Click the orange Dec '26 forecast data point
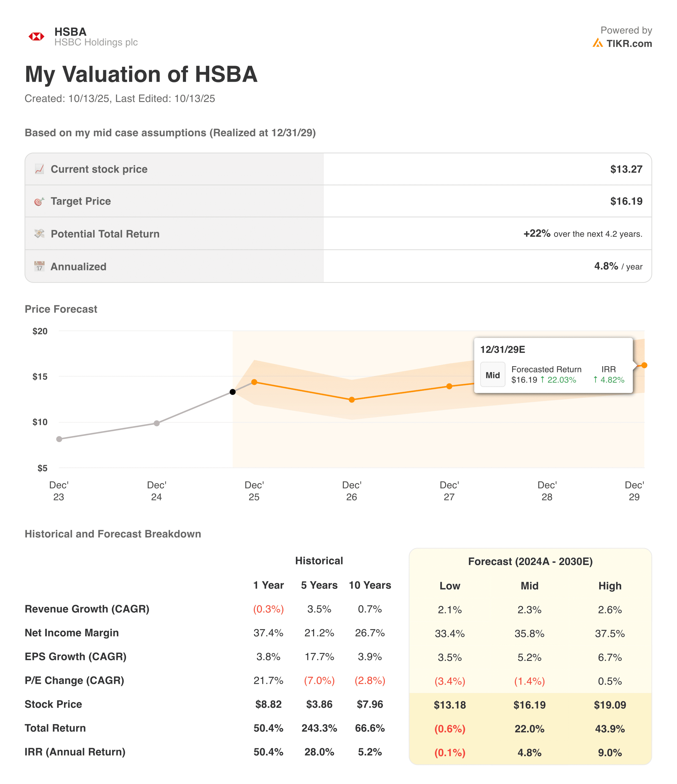The height and width of the screenshot is (784, 677). tap(352, 400)
